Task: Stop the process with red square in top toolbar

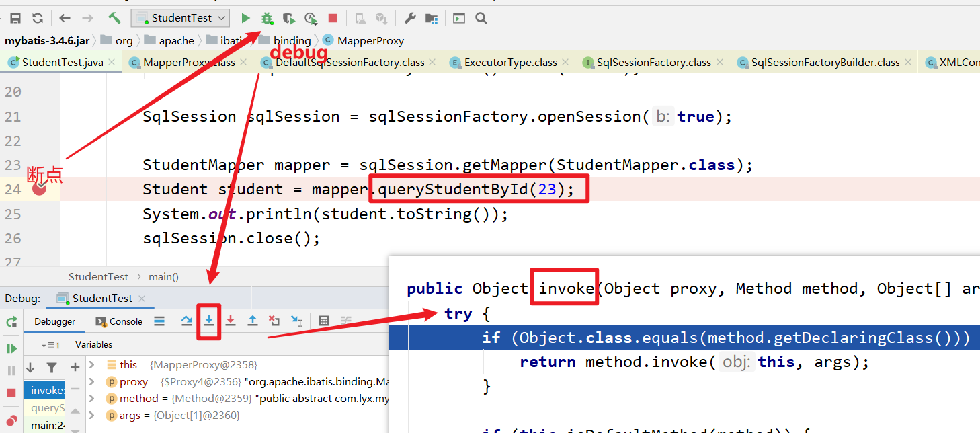Action: [x=333, y=18]
